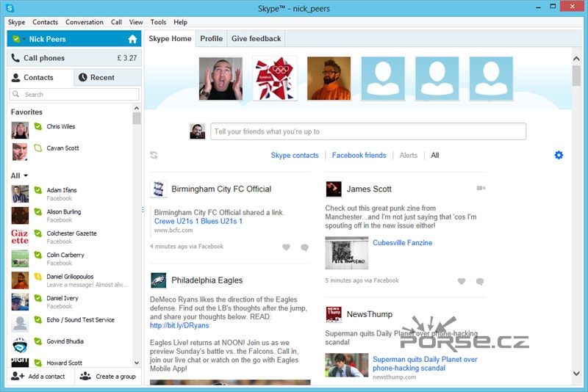Click the home icon beside Nick Peers
Image resolution: width=588 pixels, height=392 pixels.
(132, 39)
